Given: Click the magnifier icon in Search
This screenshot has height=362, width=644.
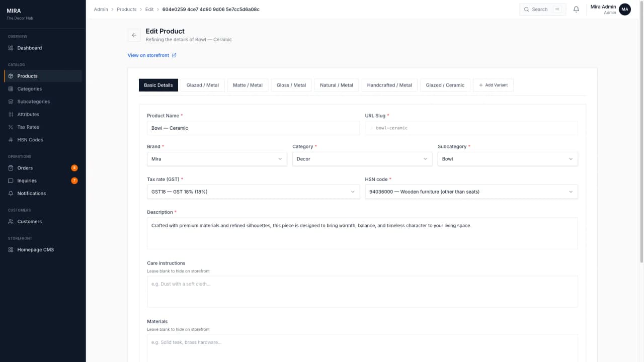Looking at the screenshot, I should [x=527, y=10].
